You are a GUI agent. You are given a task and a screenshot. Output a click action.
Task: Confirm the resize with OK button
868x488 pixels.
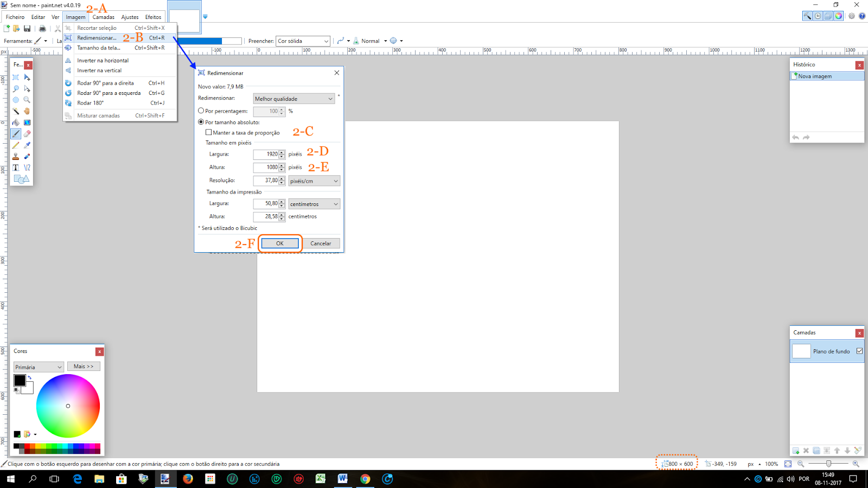280,243
